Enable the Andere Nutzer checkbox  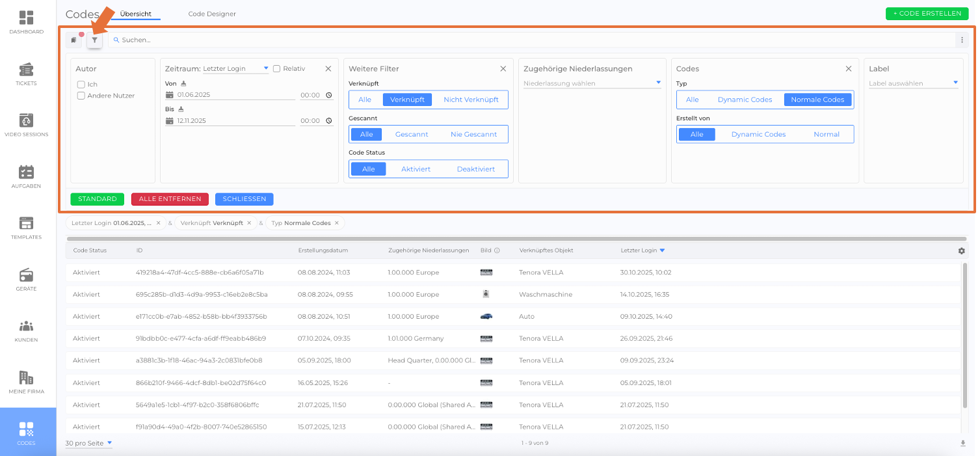click(x=81, y=96)
